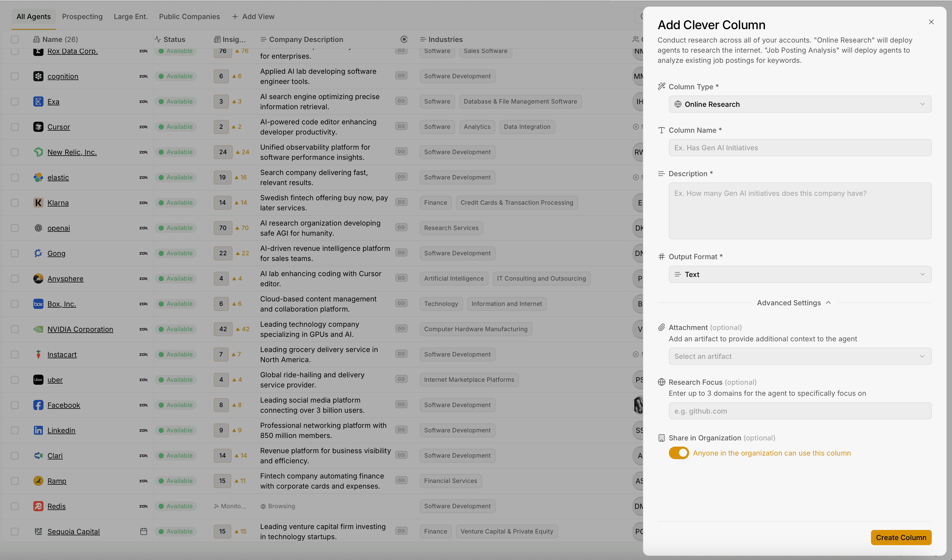
Task: Switch to the Prospecting view tab
Action: [x=82, y=17]
